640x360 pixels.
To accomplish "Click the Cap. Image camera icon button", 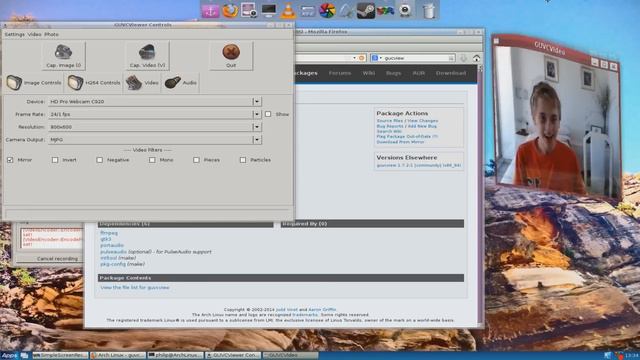I will (x=63, y=56).
